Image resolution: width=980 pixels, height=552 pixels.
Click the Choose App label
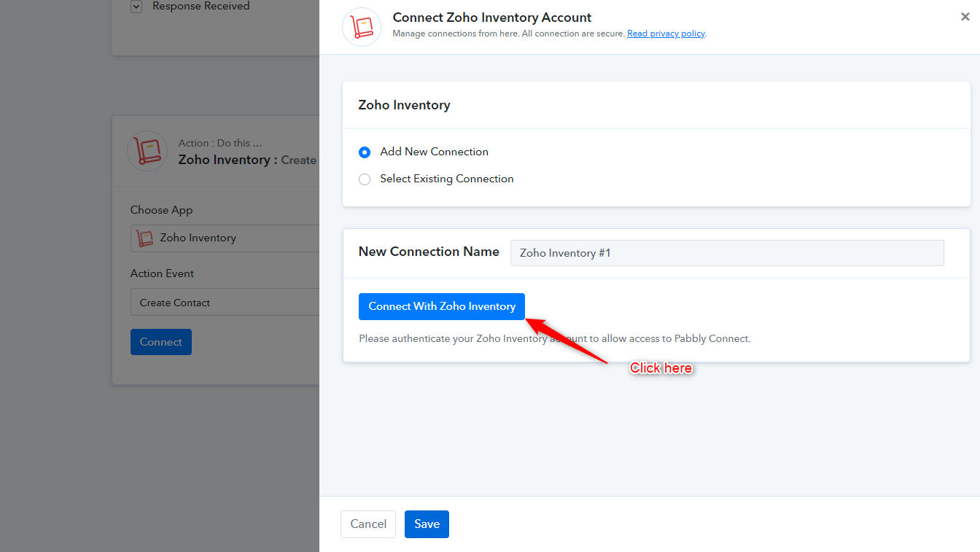click(x=161, y=210)
